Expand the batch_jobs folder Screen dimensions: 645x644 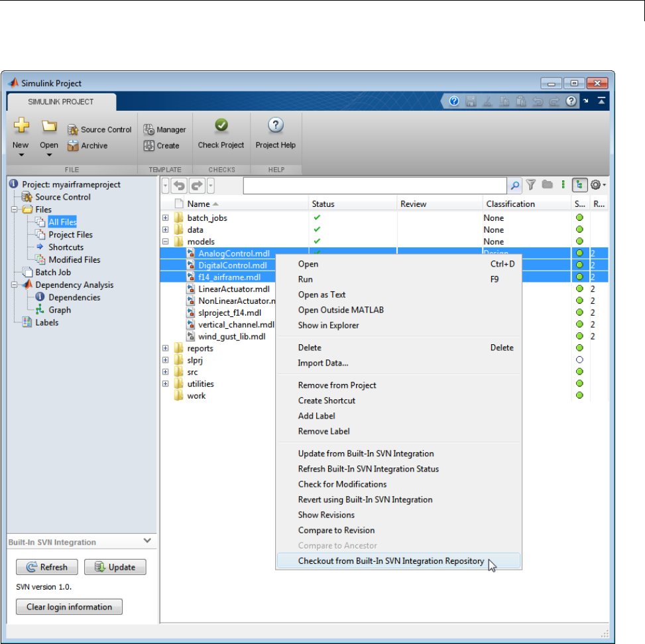click(x=165, y=218)
